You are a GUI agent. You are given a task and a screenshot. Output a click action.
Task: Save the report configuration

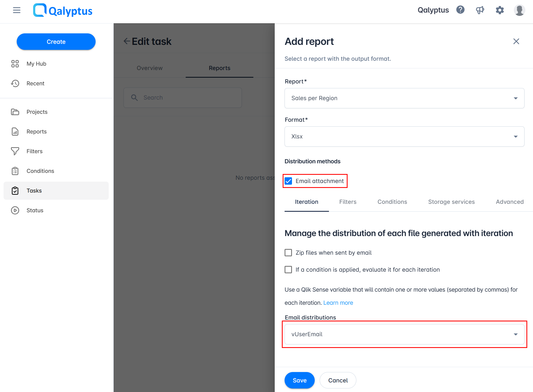coord(299,380)
